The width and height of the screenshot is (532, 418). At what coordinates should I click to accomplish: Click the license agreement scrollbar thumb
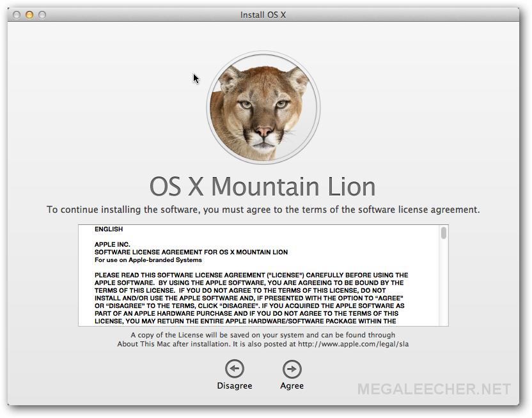pos(444,233)
